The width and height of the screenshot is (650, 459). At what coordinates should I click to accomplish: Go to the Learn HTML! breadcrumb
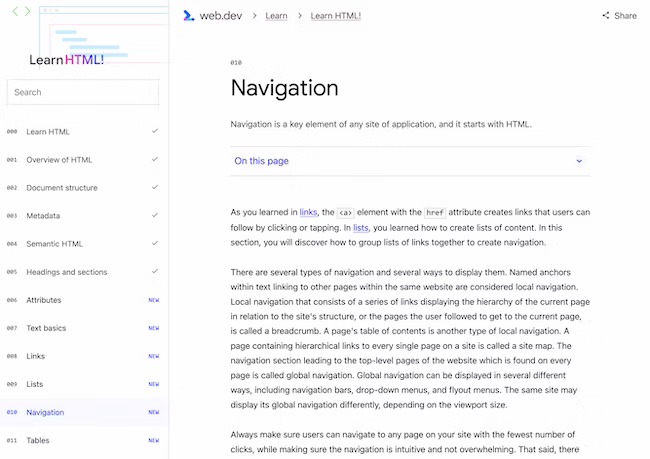(336, 16)
